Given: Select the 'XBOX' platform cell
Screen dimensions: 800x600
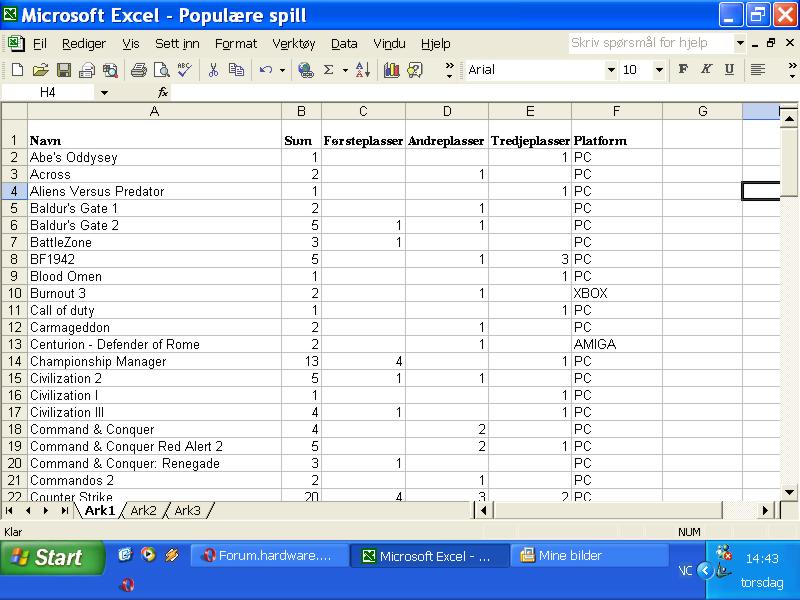Looking at the screenshot, I should 617,293.
